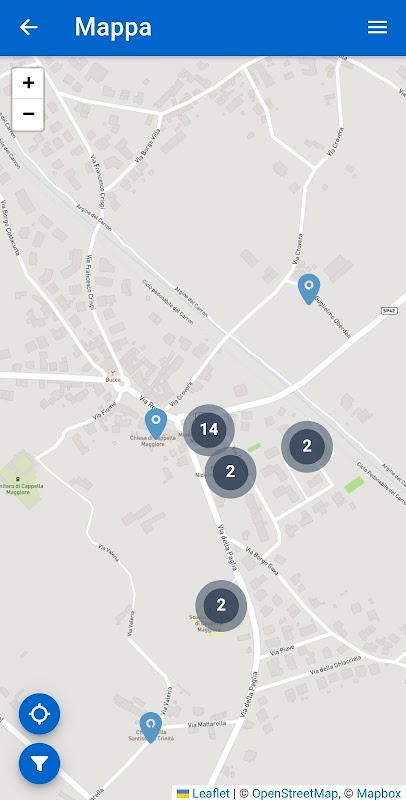Select the pin at Santissima Trinità church
Viewport: 406px width, 800px height.
point(150,727)
